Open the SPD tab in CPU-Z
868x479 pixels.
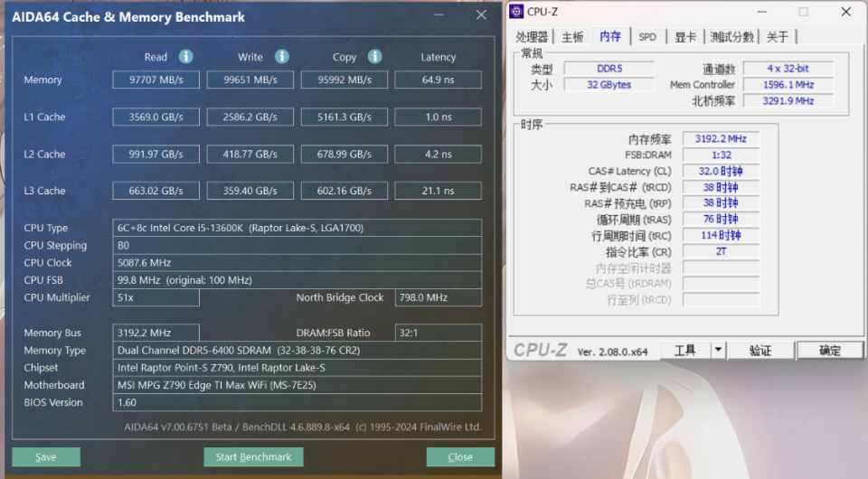(647, 37)
